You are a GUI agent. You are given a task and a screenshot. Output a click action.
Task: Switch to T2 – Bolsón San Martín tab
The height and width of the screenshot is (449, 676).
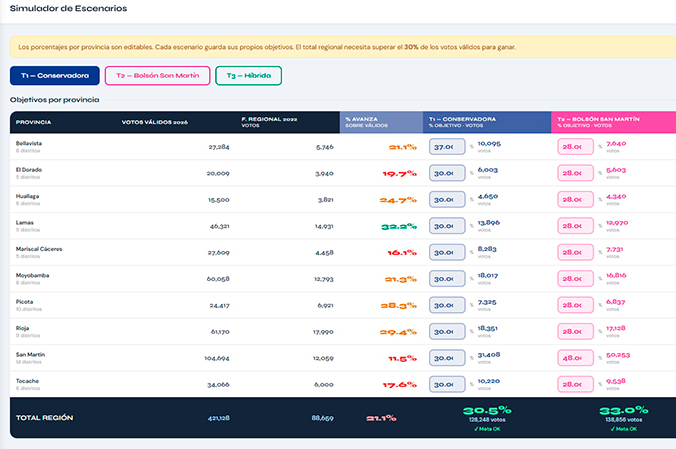coord(157,75)
